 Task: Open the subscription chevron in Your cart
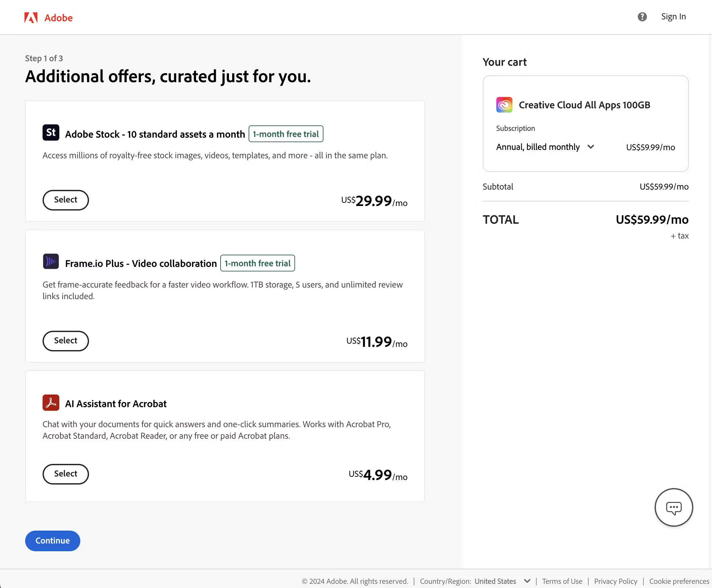pos(591,147)
